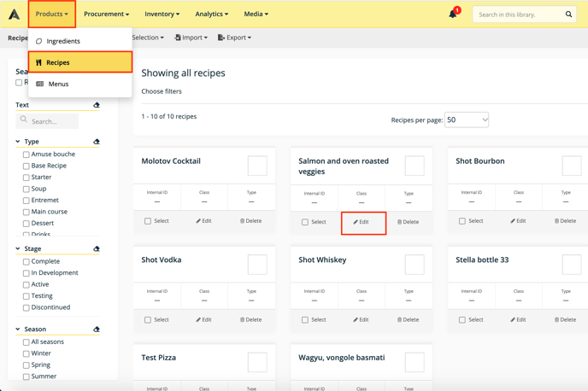Open the notifications bell icon

tap(453, 14)
